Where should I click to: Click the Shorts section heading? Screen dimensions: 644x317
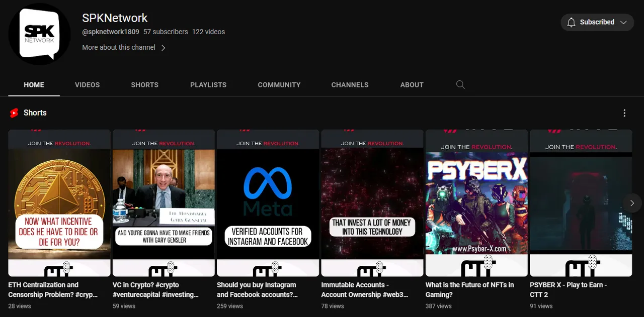coord(35,113)
